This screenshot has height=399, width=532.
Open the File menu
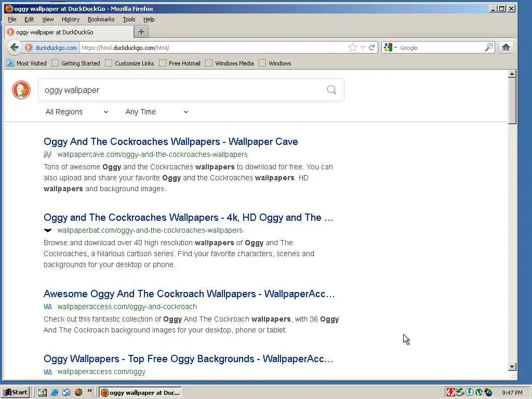coord(12,19)
